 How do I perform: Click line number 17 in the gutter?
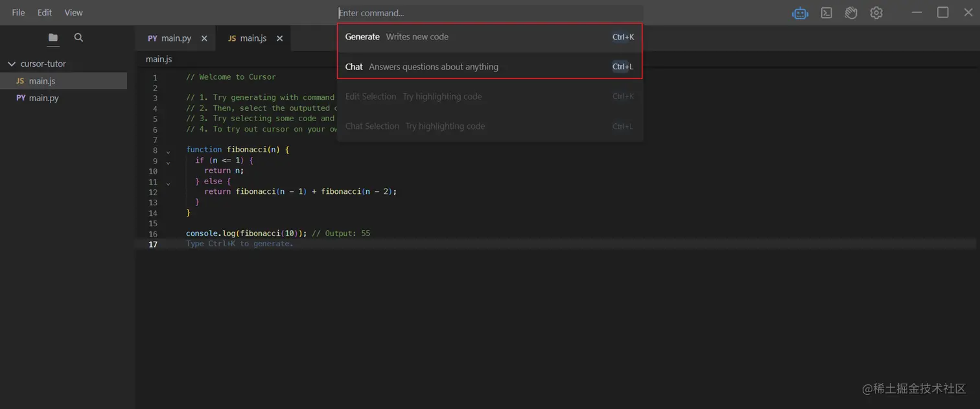click(x=153, y=244)
